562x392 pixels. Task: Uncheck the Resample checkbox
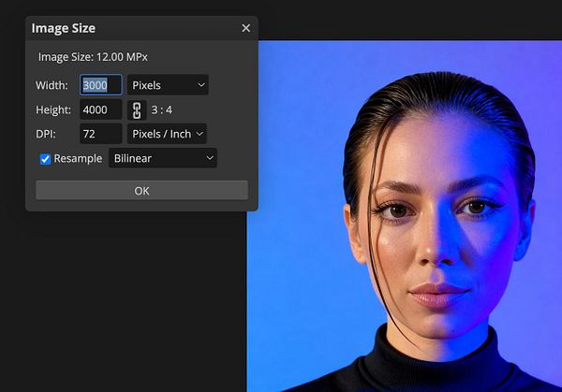tap(45, 159)
